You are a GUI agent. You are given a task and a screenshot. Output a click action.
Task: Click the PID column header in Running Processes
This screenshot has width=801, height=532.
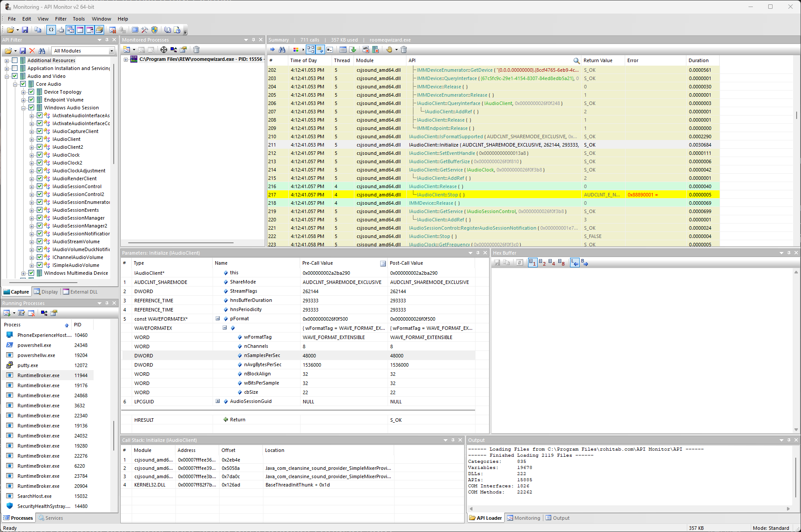click(x=83, y=325)
